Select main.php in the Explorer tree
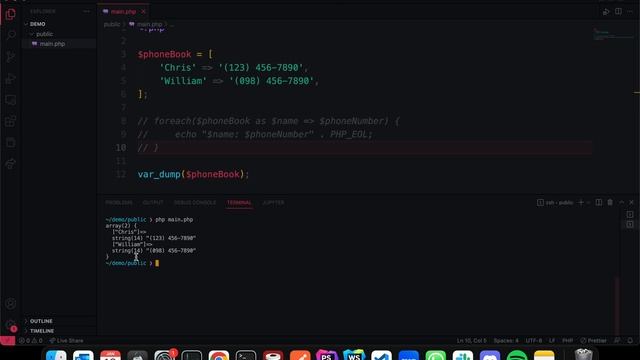The height and width of the screenshot is (360, 640). [x=52, y=44]
